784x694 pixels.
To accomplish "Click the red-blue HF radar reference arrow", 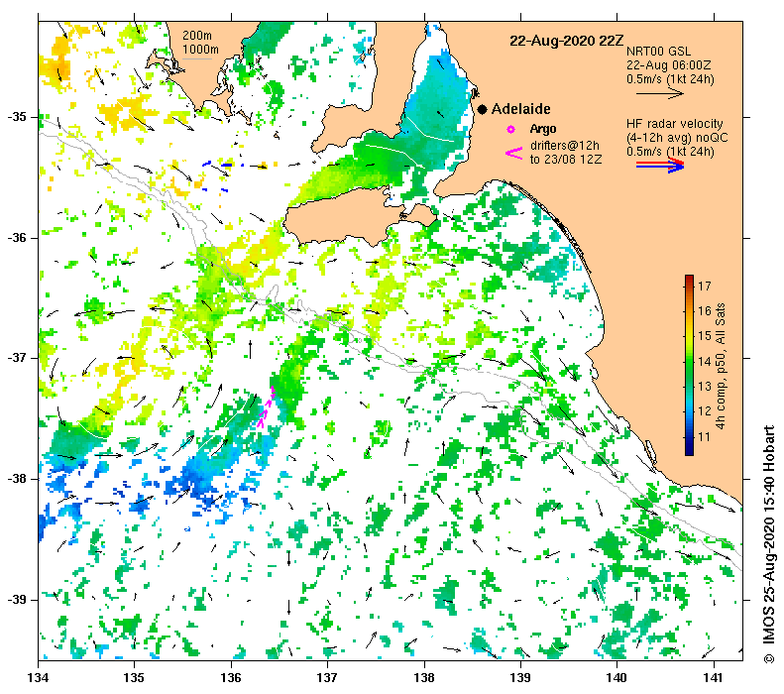I will [660, 165].
